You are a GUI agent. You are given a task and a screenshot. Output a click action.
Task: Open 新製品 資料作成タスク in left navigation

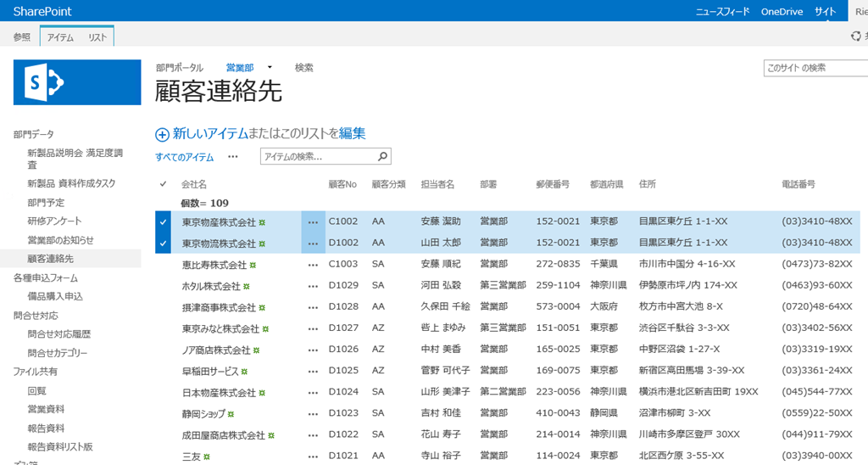[71, 183]
